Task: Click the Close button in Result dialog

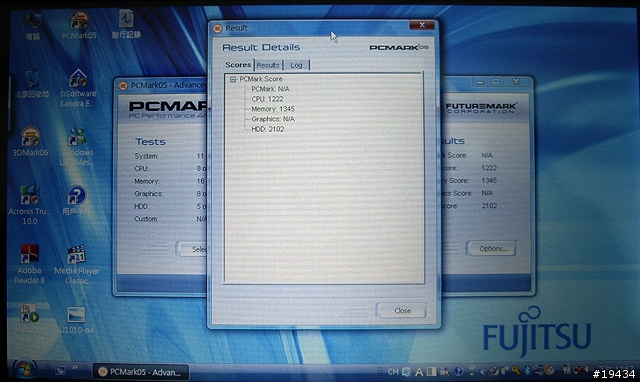Action: coord(402,311)
